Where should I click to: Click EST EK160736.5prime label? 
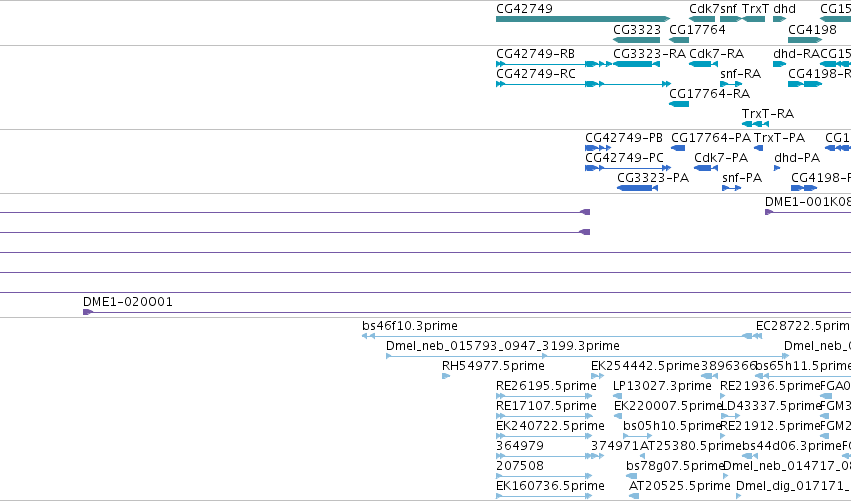pyautogui.click(x=550, y=486)
